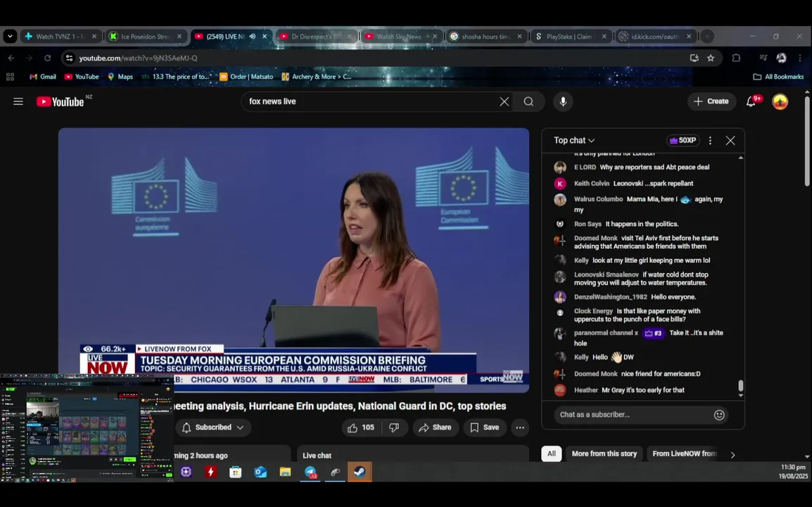Open Chrome tab search dropdown
Image resolution: width=812 pixels, height=507 pixels.
10,37
